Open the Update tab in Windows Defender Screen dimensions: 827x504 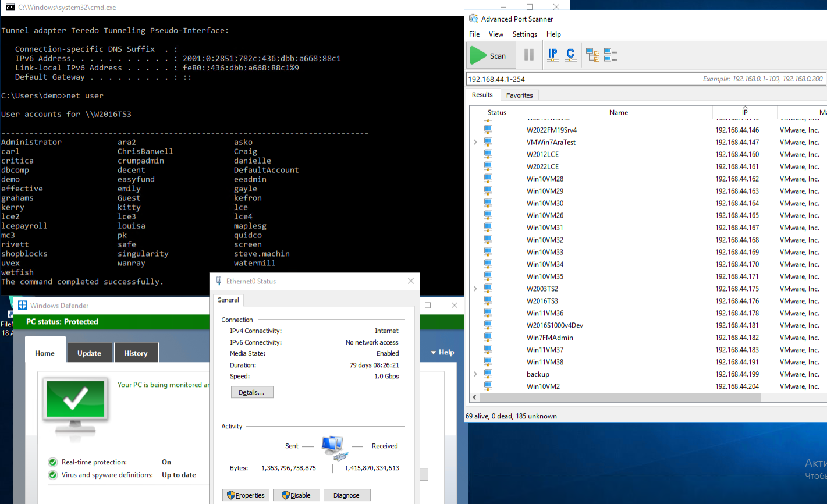click(x=89, y=353)
